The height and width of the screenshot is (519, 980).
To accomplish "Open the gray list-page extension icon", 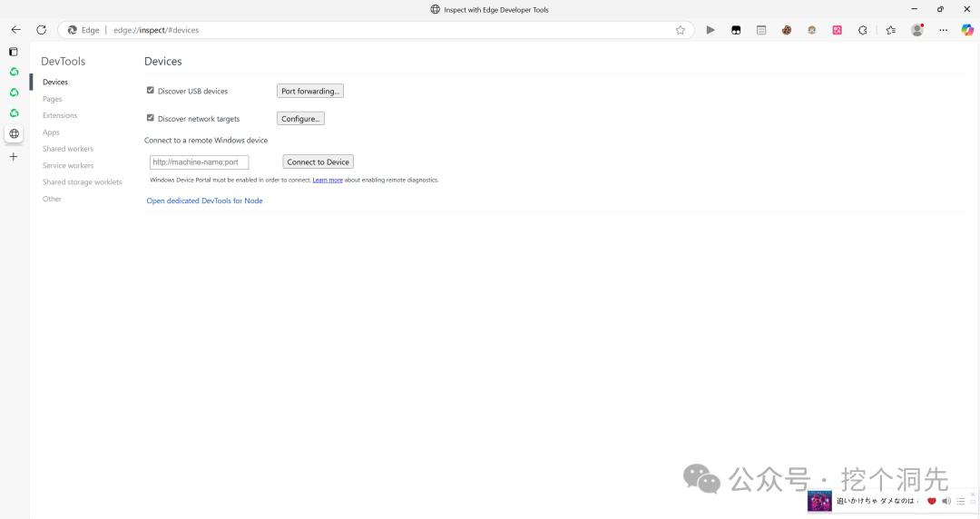I will click(x=761, y=30).
